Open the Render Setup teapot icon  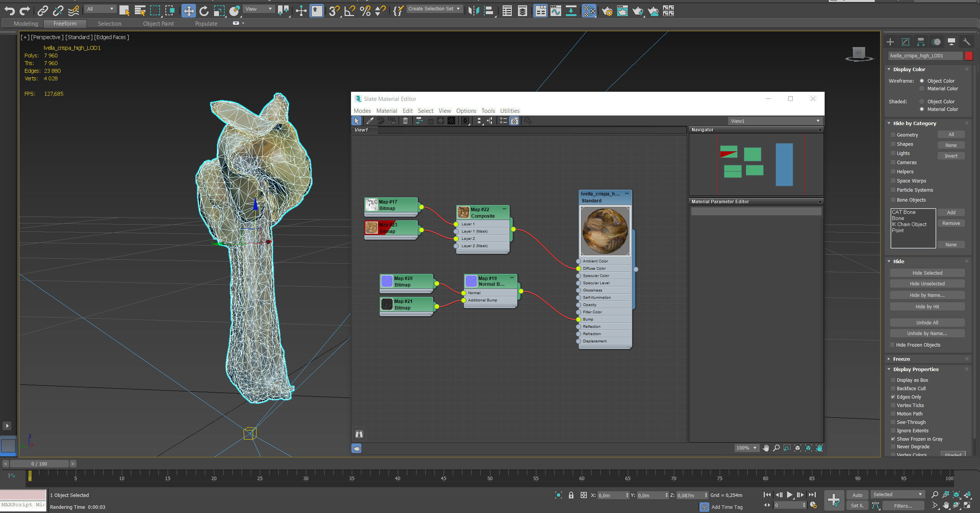pyautogui.click(x=607, y=11)
